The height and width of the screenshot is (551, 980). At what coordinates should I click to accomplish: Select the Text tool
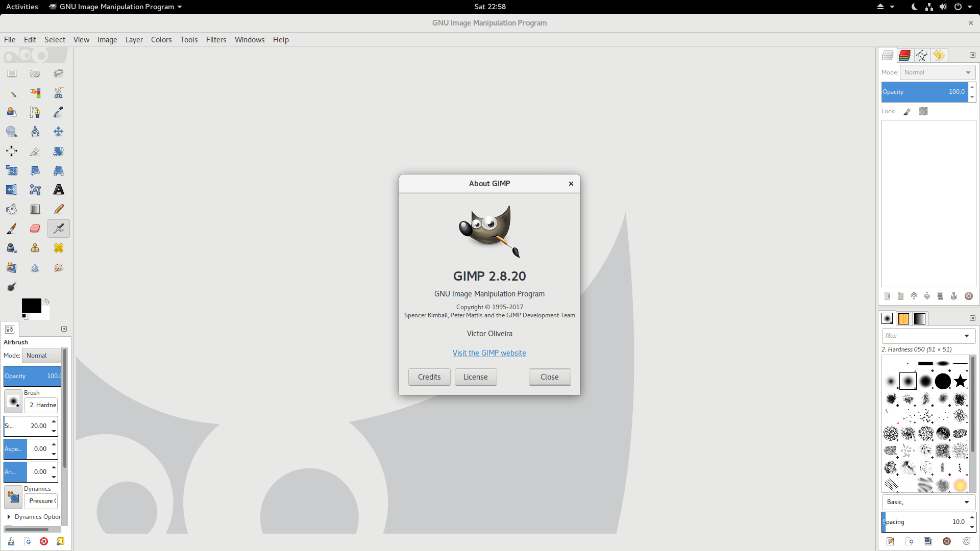pyautogui.click(x=59, y=190)
